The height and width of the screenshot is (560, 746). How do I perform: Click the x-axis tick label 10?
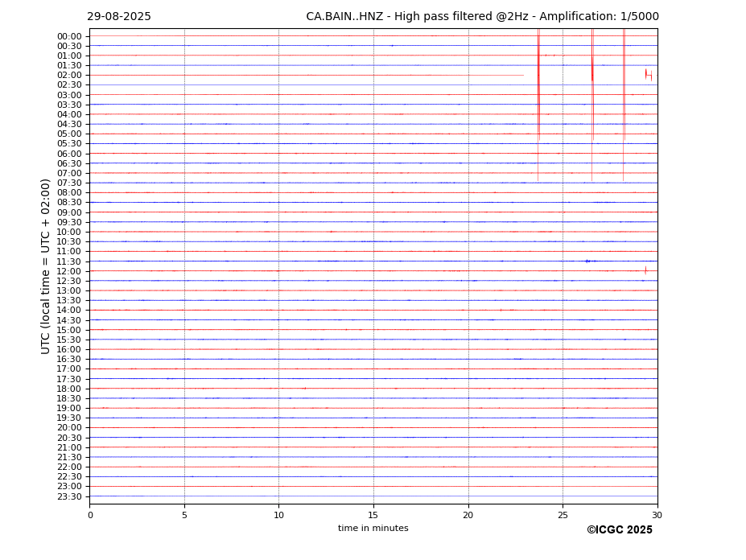click(x=278, y=515)
